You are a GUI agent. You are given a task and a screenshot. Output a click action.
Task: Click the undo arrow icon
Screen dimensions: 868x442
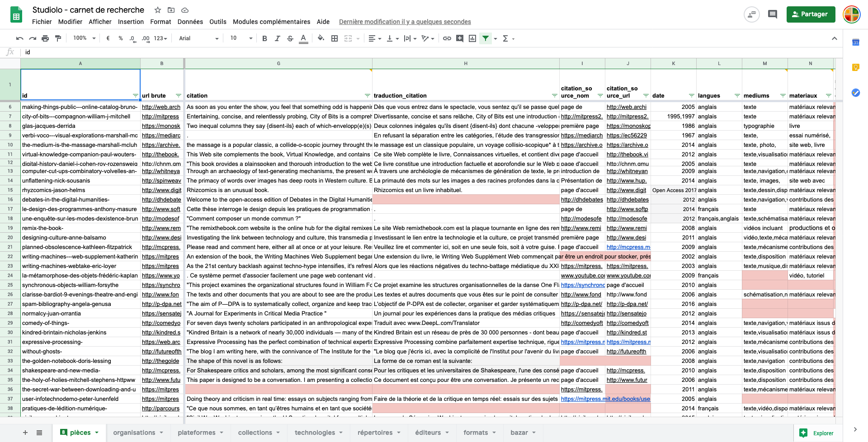[19, 38]
